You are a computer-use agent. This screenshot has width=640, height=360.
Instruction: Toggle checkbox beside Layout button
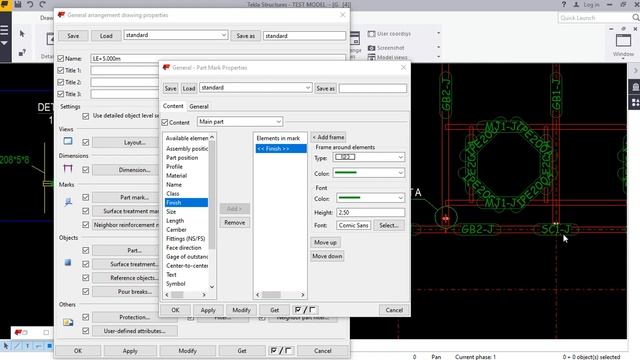click(x=86, y=142)
